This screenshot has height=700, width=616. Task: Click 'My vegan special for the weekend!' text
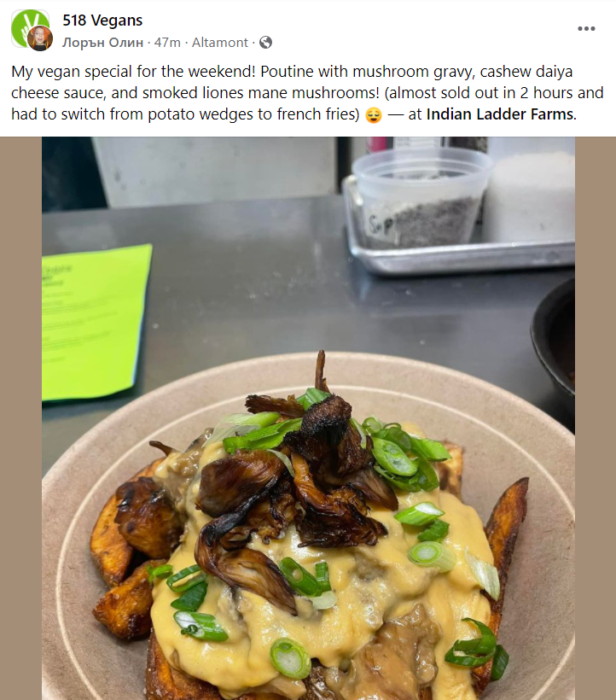pyautogui.click(x=134, y=72)
